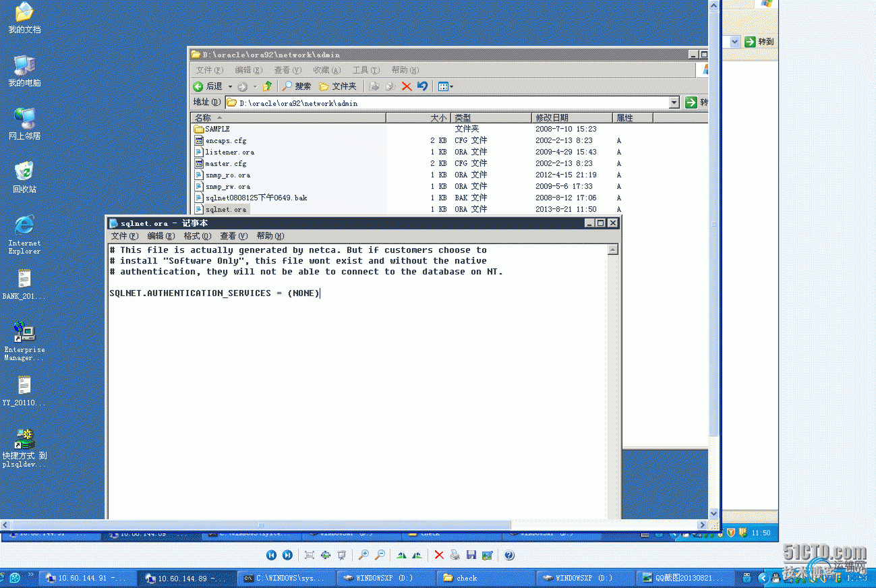Screen dimensions: 876x588
Task: Click the Explorer address path field
Action: coord(446,102)
